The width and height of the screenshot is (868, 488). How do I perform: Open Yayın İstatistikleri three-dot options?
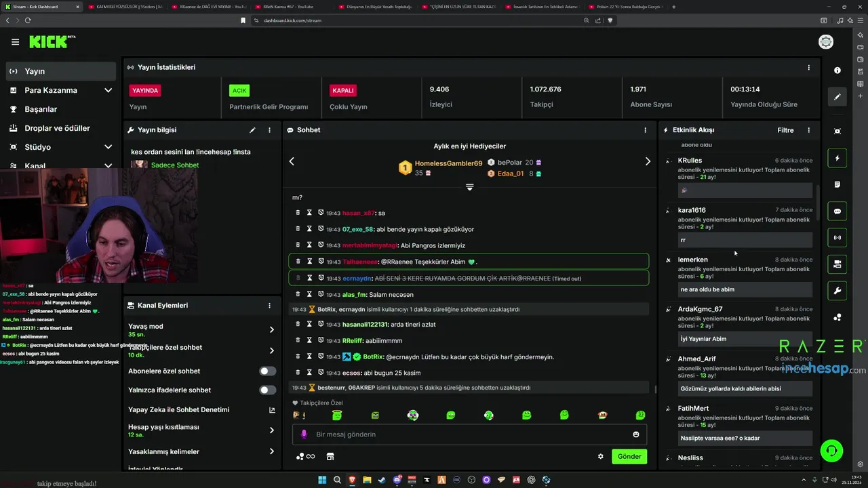click(x=808, y=68)
